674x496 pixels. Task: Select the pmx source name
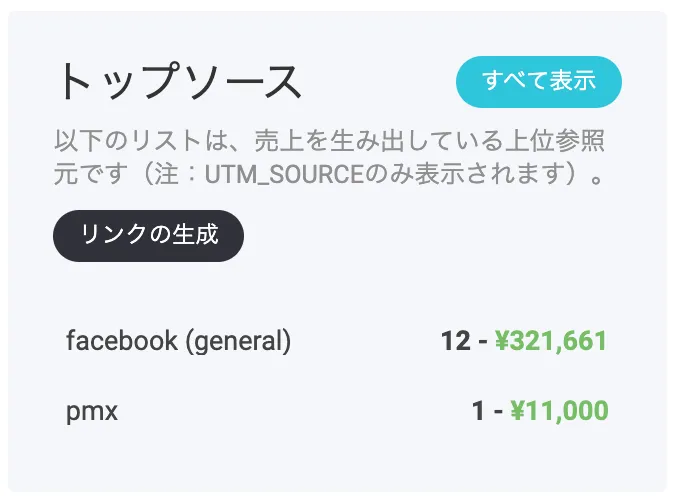point(92,410)
